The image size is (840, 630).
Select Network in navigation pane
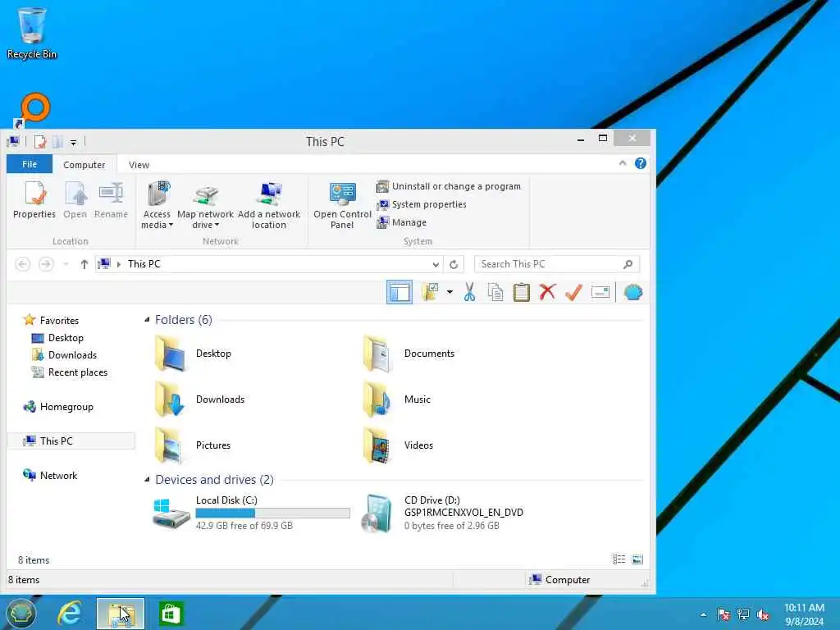tap(50, 475)
